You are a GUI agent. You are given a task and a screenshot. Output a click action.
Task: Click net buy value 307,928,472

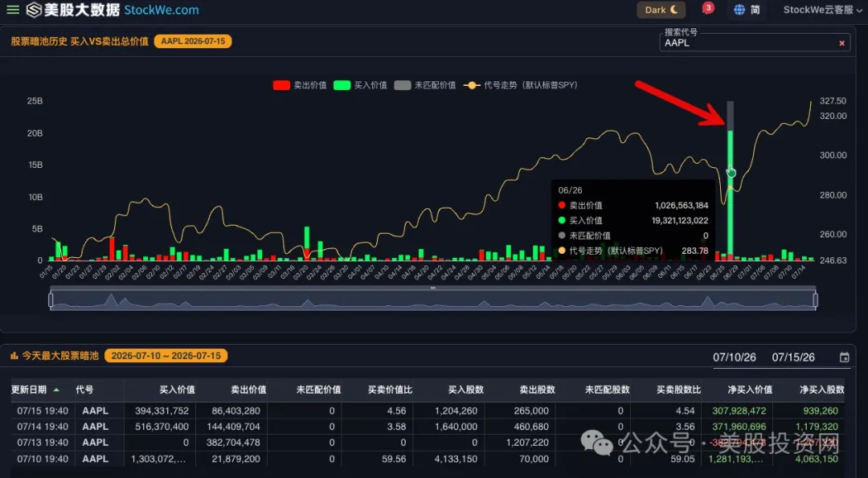point(739,411)
